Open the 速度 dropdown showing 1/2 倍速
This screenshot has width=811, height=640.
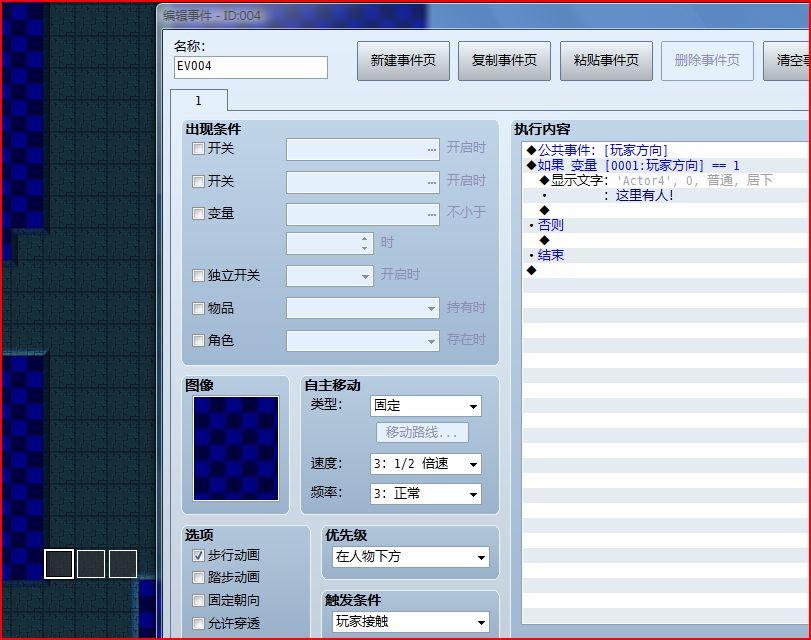tap(426, 464)
